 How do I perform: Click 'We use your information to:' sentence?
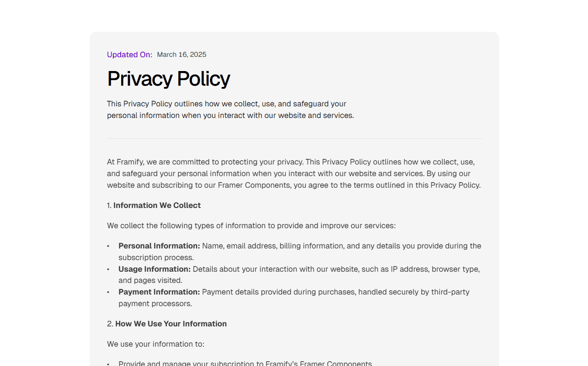click(x=156, y=344)
